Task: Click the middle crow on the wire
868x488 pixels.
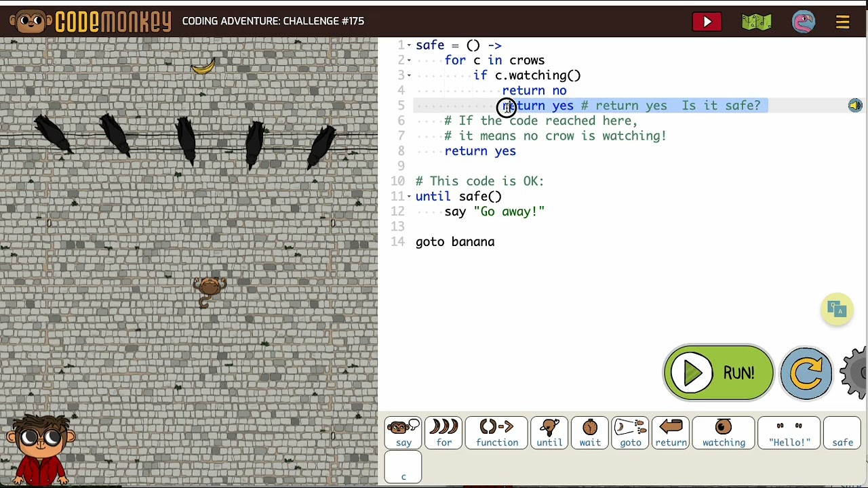Action: (186, 139)
